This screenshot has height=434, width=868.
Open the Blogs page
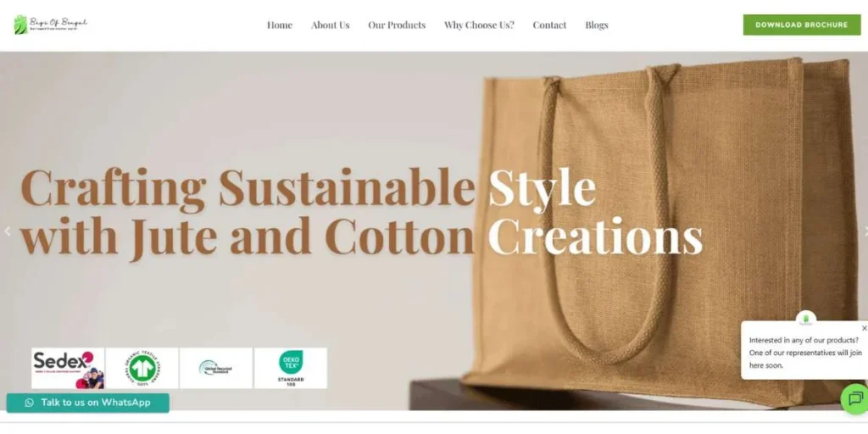[597, 25]
